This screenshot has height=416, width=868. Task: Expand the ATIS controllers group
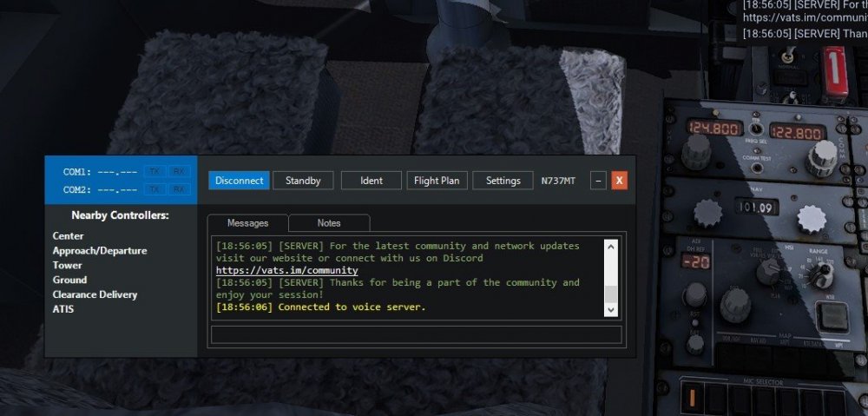[63, 309]
